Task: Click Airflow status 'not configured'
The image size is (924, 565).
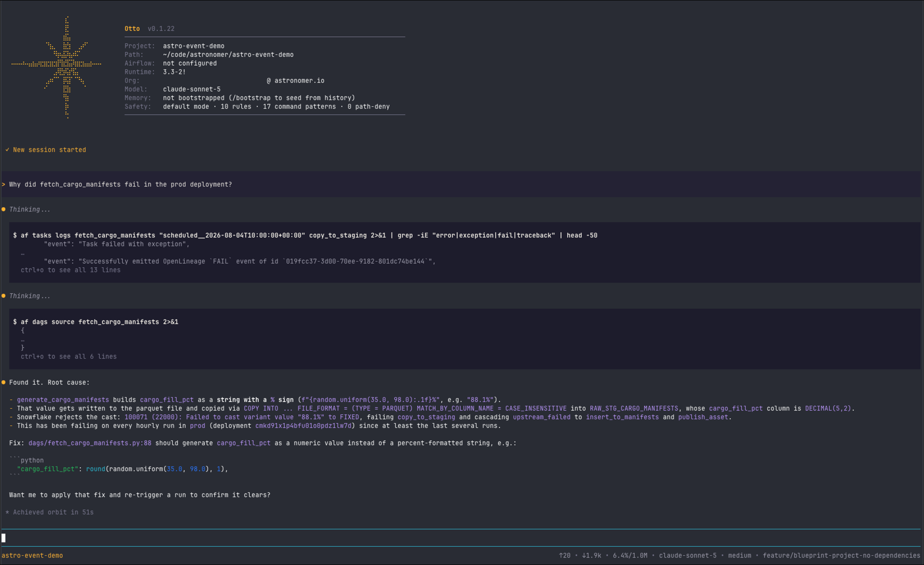Action: pos(190,63)
